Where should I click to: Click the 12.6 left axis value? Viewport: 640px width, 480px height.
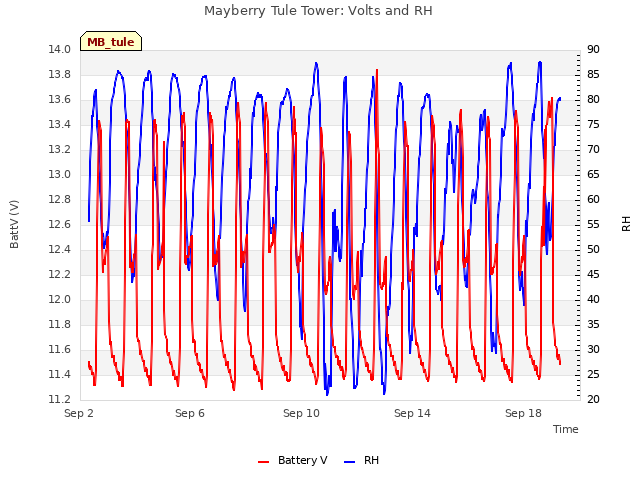[60, 224]
